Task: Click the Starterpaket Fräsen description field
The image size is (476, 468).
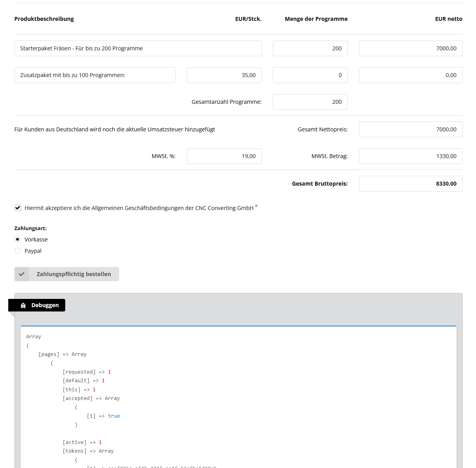Action: (x=138, y=48)
